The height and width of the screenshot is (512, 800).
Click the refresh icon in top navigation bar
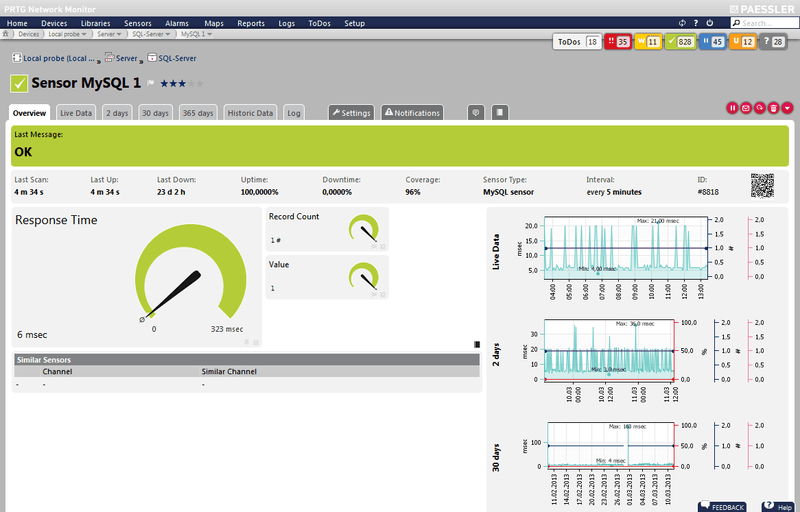682,23
